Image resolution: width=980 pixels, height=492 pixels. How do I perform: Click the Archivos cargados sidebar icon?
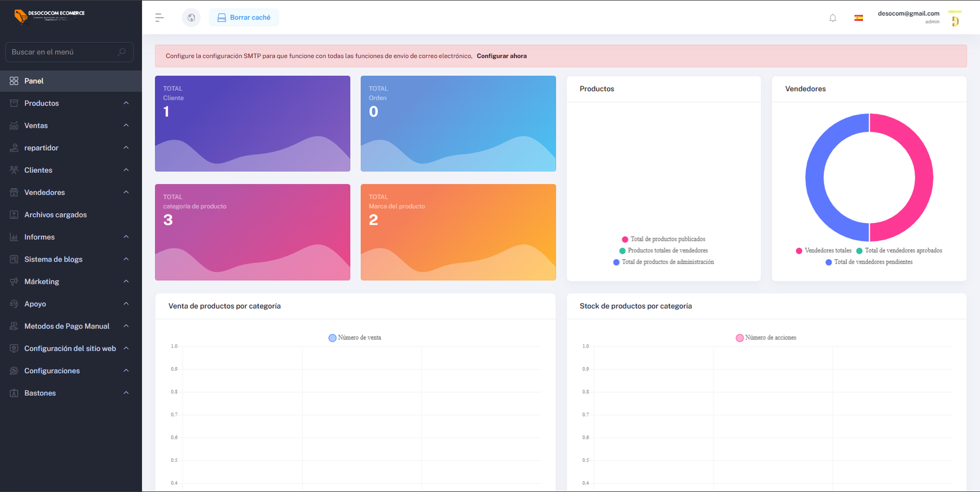click(14, 214)
